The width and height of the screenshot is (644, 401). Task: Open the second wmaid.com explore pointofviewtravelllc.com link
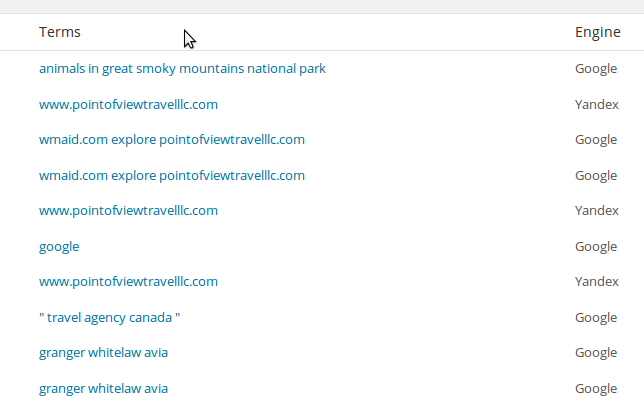click(x=172, y=175)
